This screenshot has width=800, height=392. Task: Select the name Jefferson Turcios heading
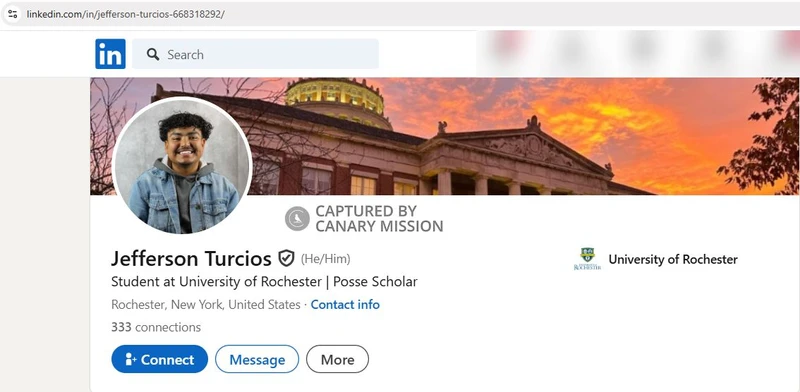coord(191,259)
